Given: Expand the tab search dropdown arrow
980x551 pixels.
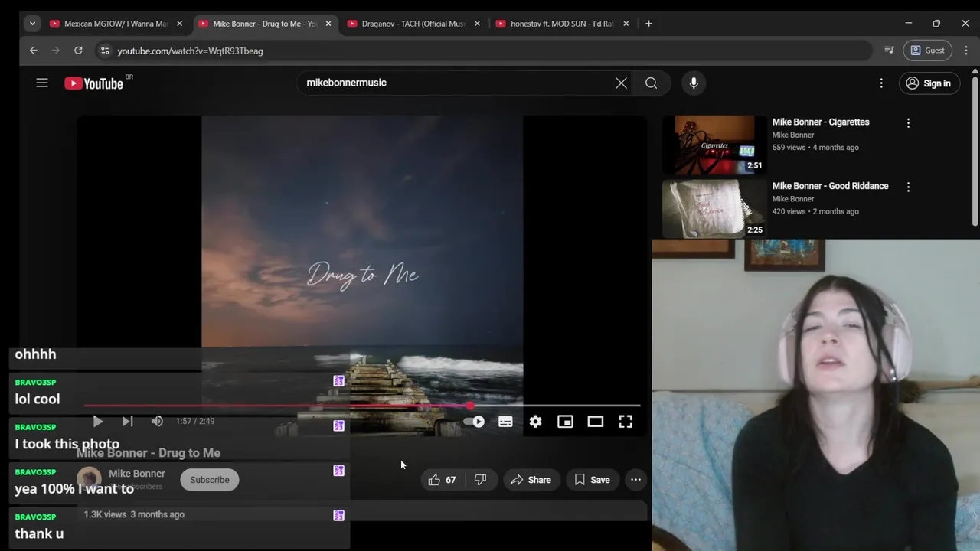Looking at the screenshot, I should coord(32,24).
